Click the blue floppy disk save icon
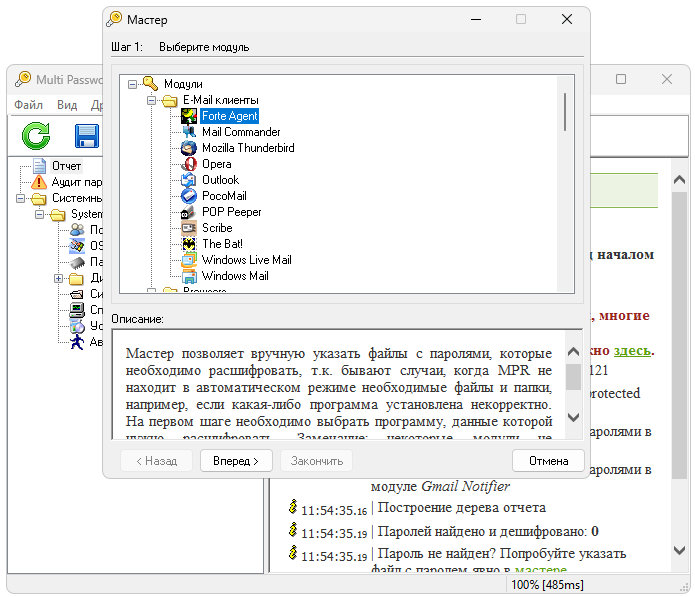Screen dimensions: 695x597 click(x=87, y=136)
